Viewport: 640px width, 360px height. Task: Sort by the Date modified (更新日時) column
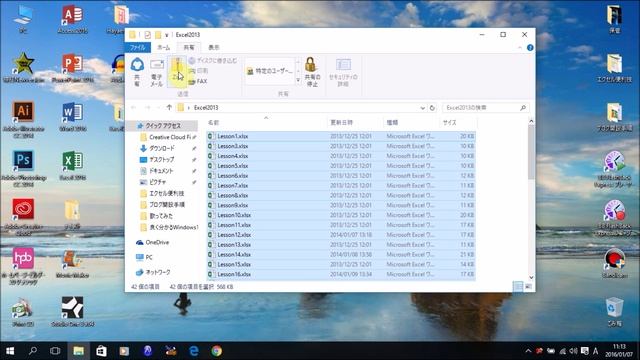pos(355,122)
